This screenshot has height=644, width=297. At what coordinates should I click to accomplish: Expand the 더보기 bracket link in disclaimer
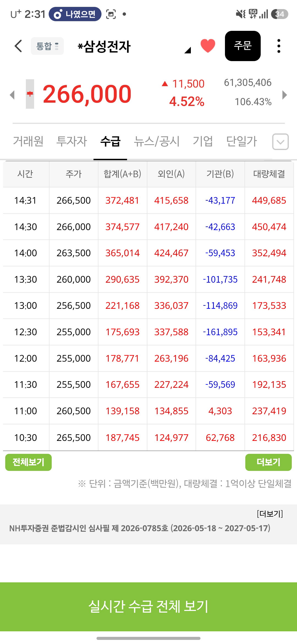click(270, 514)
